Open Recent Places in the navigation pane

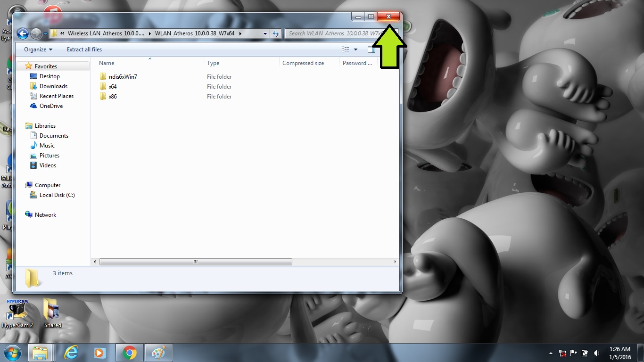pyautogui.click(x=57, y=96)
